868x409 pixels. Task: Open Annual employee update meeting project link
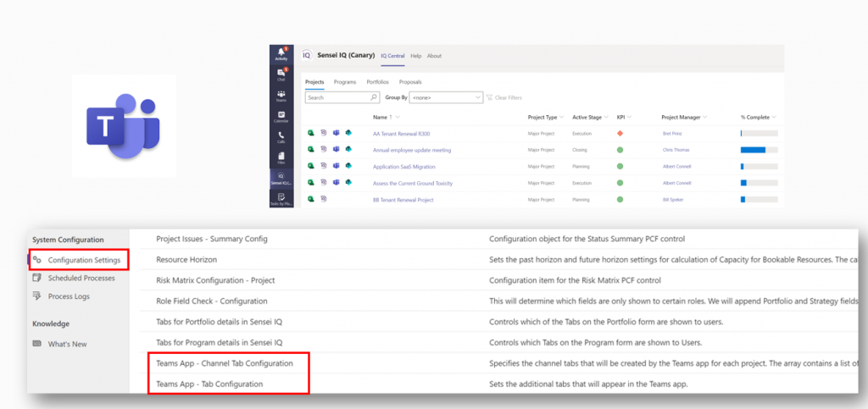click(x=412, y=151)
